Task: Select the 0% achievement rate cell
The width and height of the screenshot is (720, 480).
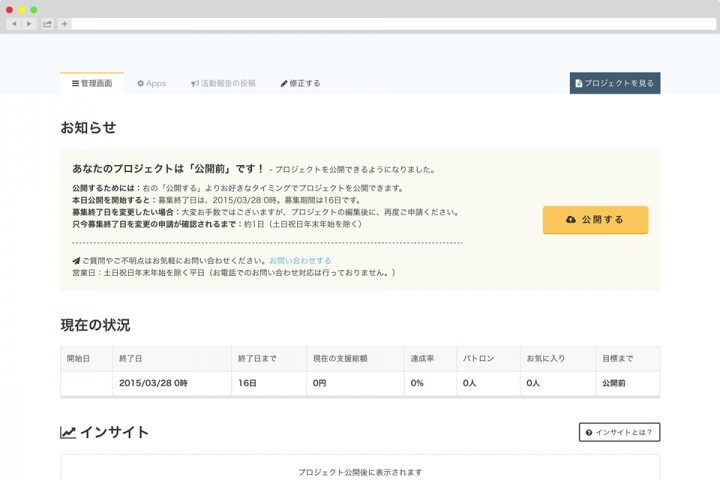Action: [x=430, y=383]
